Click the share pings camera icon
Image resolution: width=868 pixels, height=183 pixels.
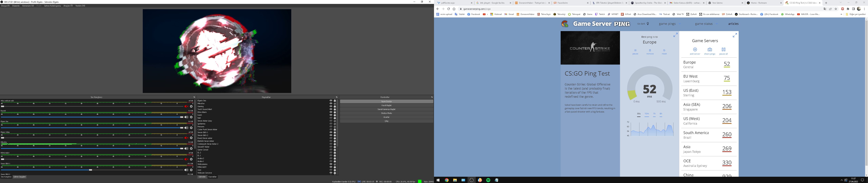coord(710,50)
